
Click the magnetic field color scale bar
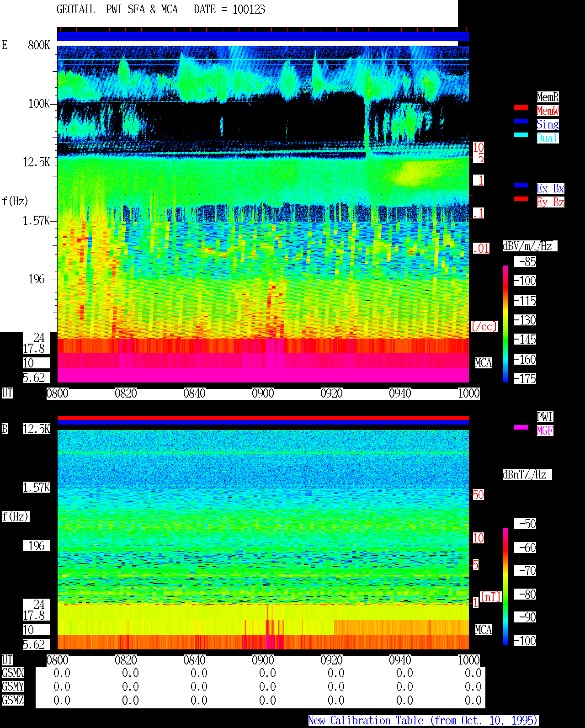click(x=505, y=586)
